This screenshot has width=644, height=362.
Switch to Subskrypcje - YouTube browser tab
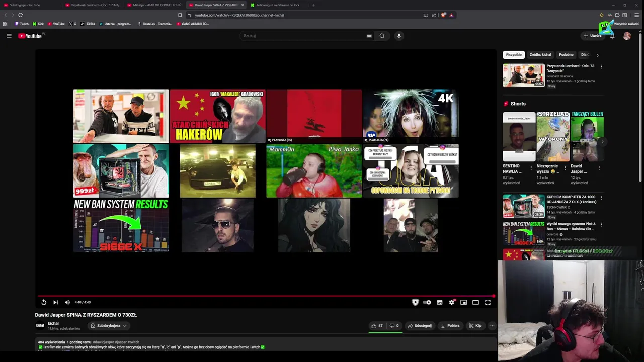pyautogui.click(x=31, y=5)
